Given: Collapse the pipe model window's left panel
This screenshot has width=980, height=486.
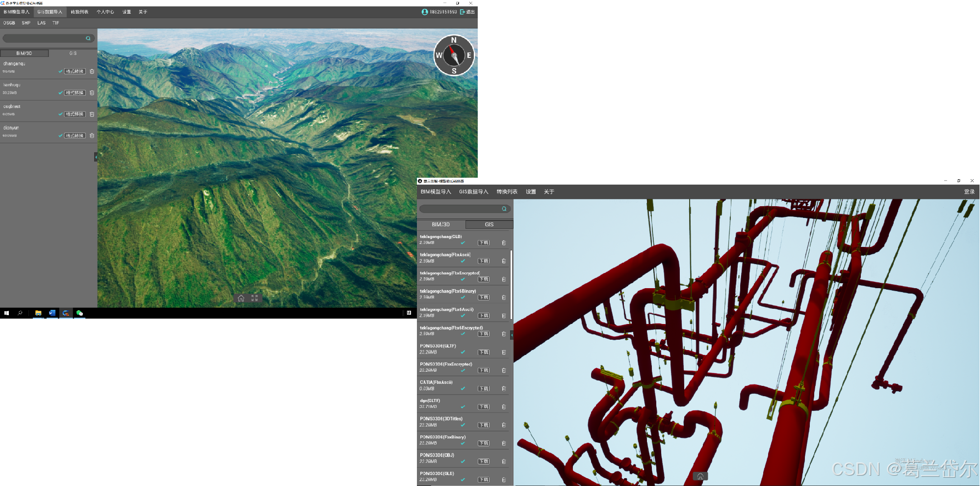Looking at the screenshot, I should 512,335.
